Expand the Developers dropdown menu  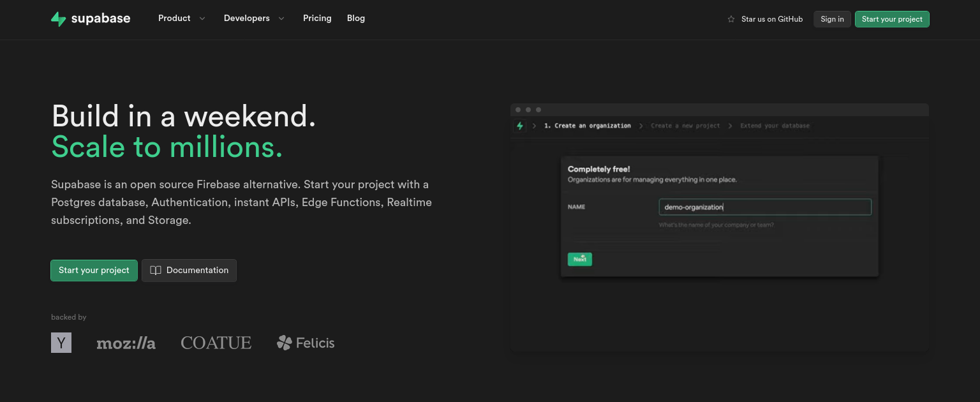[247, 19]
